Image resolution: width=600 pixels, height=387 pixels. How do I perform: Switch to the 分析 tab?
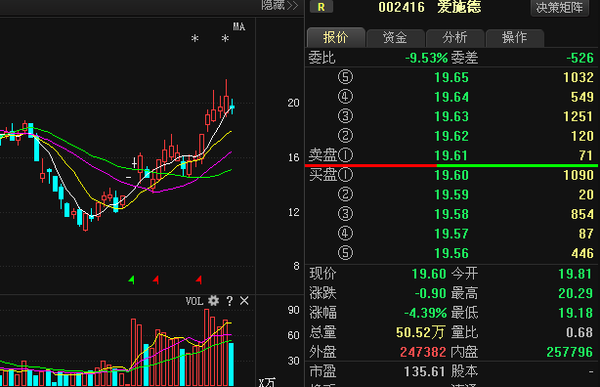[x=455, y=38]
